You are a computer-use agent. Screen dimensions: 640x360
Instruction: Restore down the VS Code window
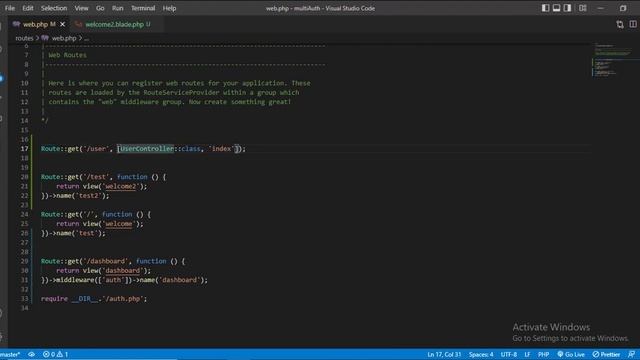(623, 8)
